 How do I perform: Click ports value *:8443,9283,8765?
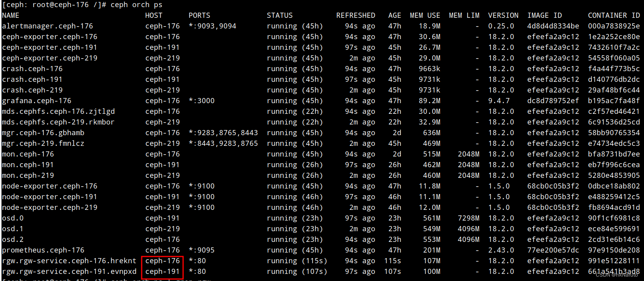[x=223, y=143]
